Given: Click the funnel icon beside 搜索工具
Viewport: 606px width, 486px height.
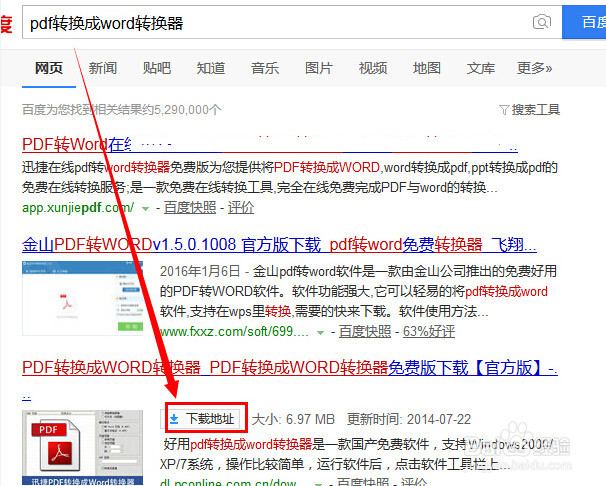Looking at the screenshot, I should click(504, 110).
